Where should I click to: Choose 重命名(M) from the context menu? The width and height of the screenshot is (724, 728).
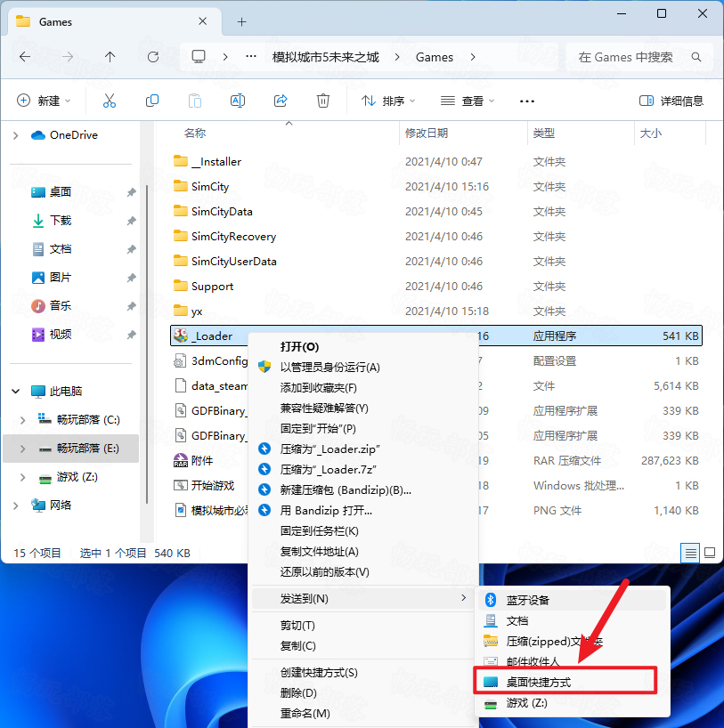[364, 714]
